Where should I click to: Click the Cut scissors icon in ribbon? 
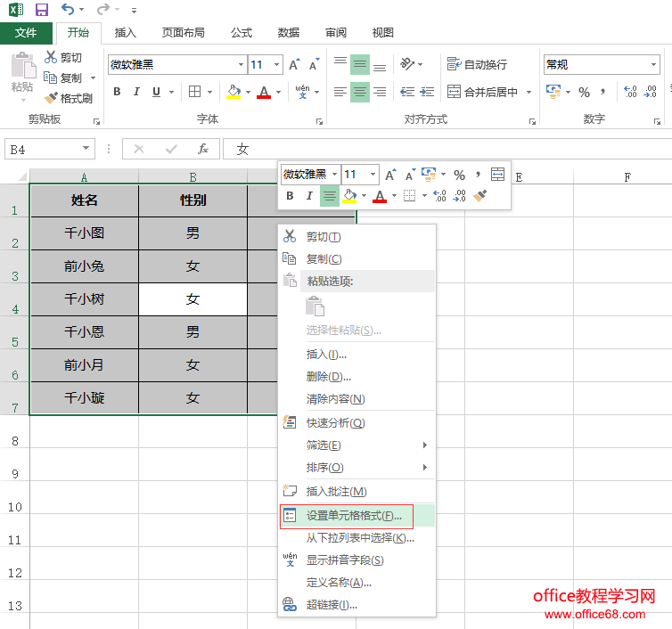(x=51, y=57)
